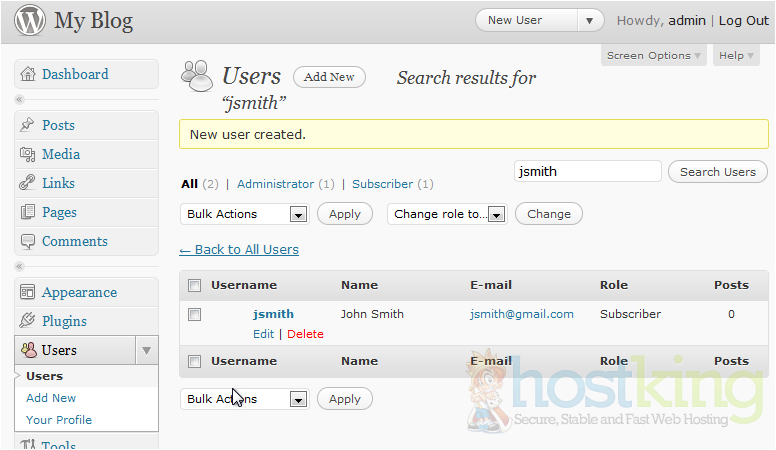This screenshot has width=776, height=450.
Task: Click the Pages icon in sidebar
Action: [28, 212]
